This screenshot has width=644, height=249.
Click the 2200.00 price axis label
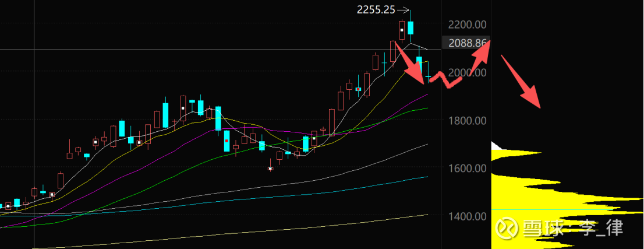pos(468,25)
